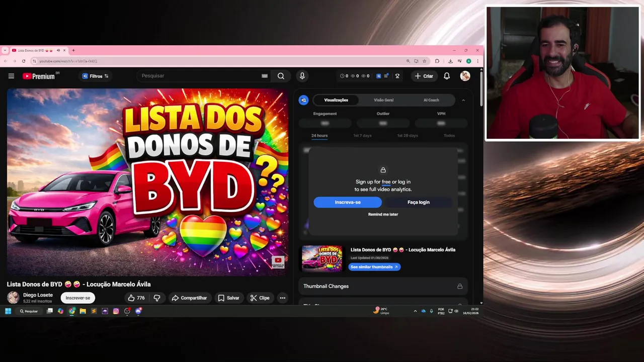Collapse the vidIQ panel with chevron
The height and width of the screenshot is (362, 644).
tap(463, 100)
